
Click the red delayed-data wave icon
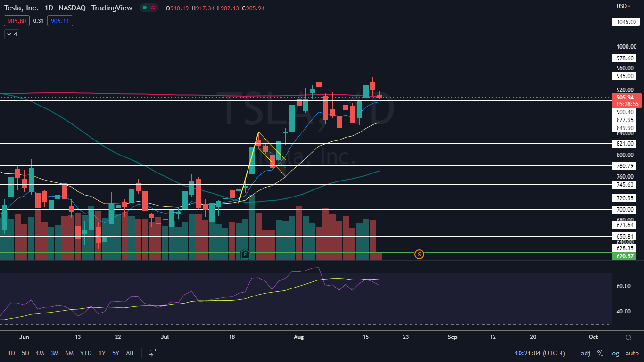(154, 8)
